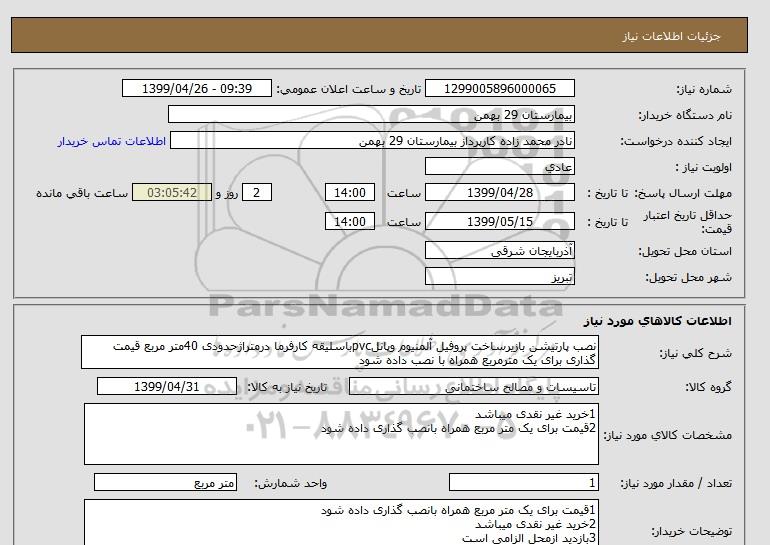Click response deadline time 14:00 field

click(350, 193)
